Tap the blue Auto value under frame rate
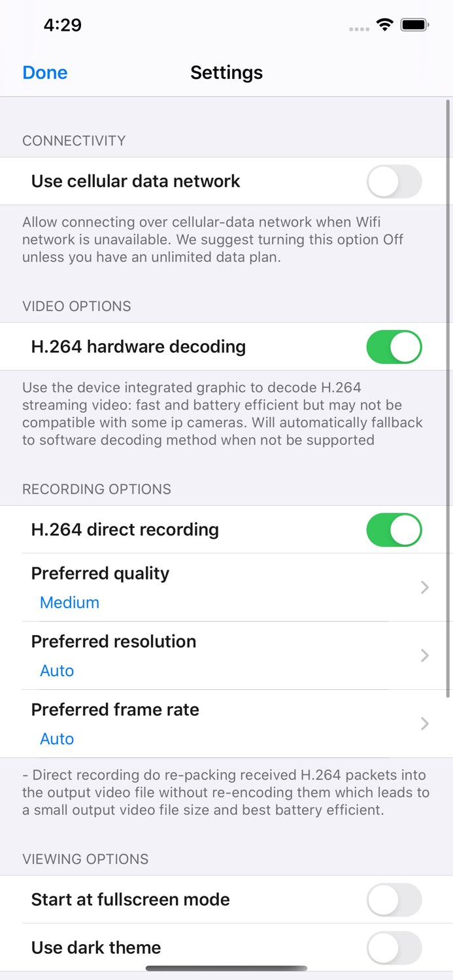 (x=57, y=739)
